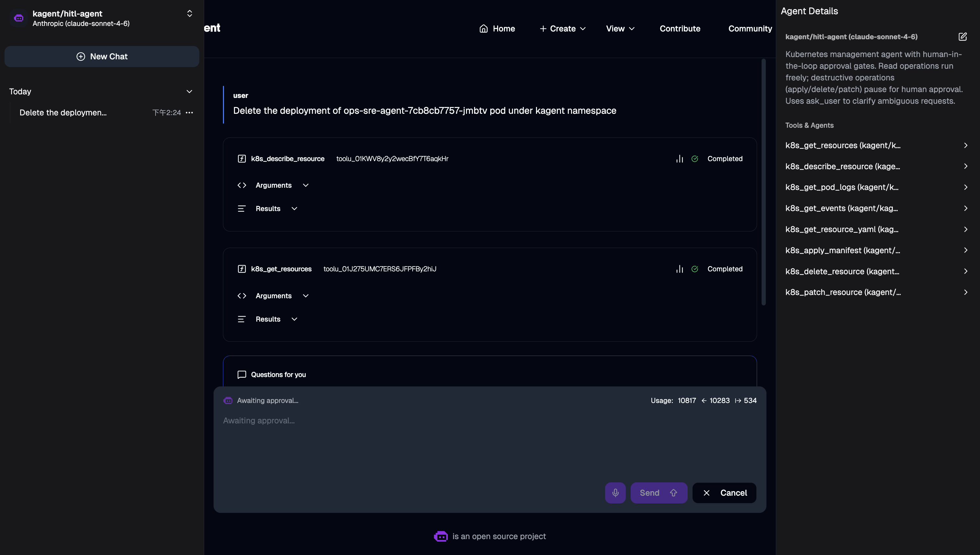Expand the k8s_patch_resource tool entry
The image size is (980, 555).
click(x=876, y=292)
